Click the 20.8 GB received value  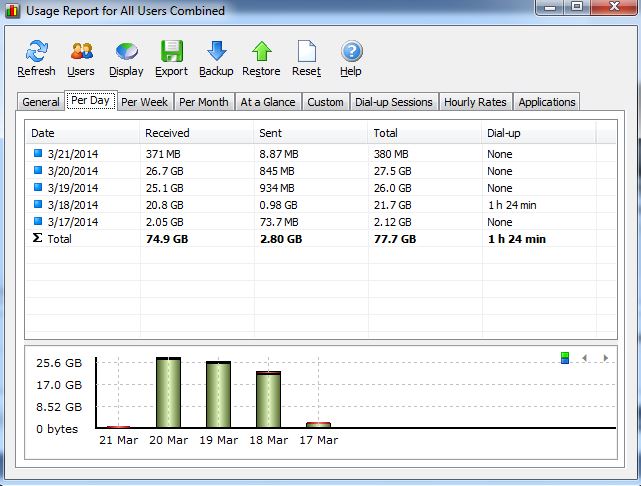[x=165, y=205]
